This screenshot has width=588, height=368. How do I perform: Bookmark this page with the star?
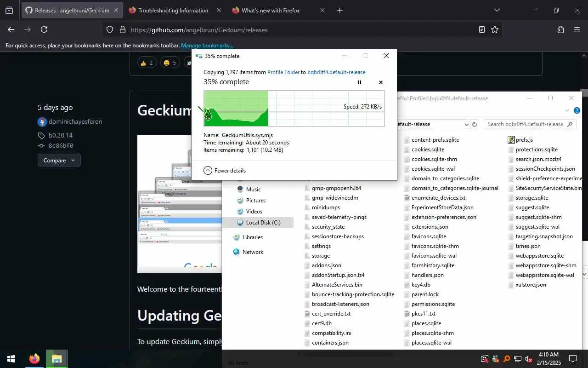[495, 29]
